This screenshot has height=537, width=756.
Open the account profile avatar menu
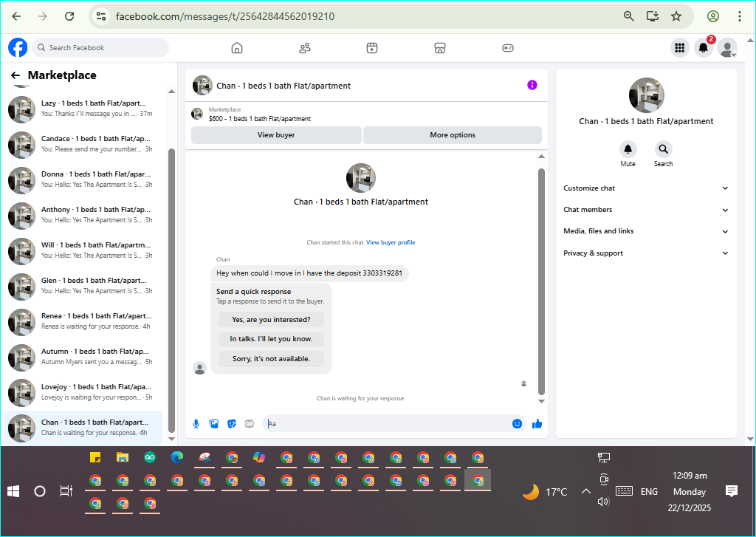[727, 48]
